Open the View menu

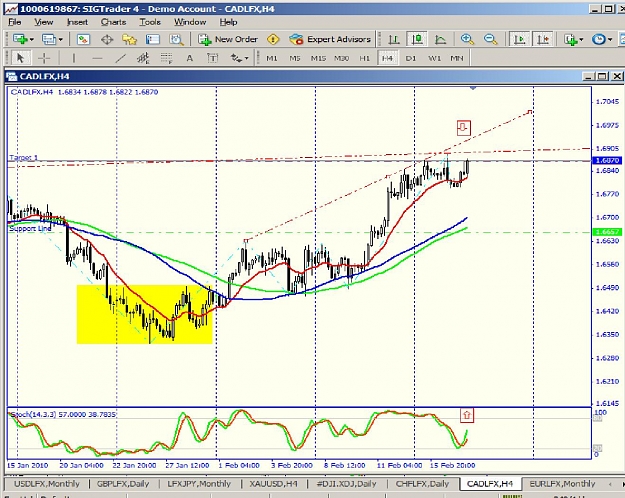(x=43, y=22)
